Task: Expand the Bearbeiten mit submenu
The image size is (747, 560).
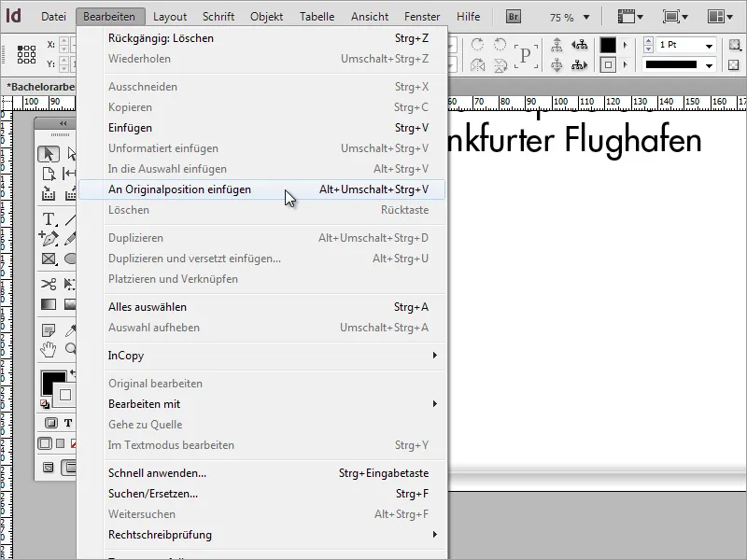Action: 434,404
